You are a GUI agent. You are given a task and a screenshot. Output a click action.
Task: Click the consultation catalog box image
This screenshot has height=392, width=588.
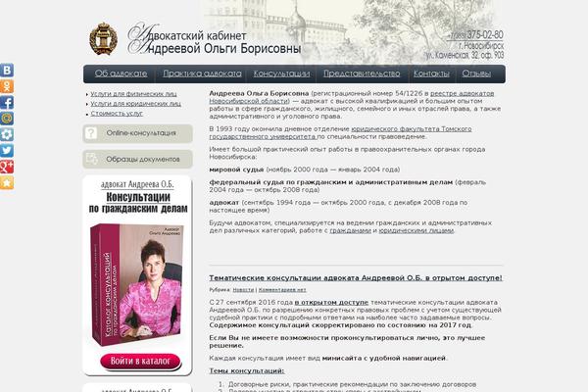point(137,284)
